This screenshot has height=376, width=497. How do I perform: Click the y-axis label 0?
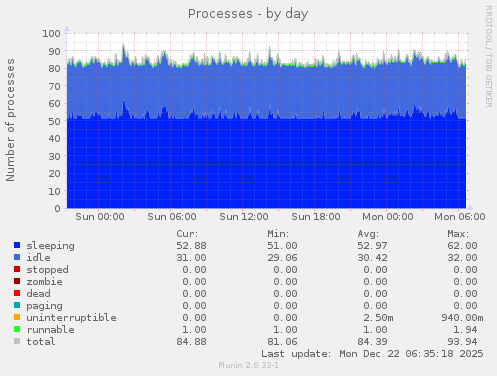coord(57,208)
